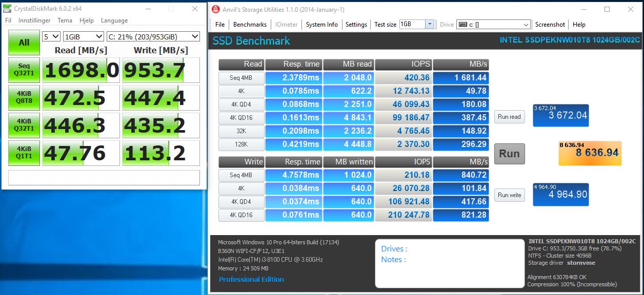
Task: Click the Read 128K row label
Action: coord(241,144)
